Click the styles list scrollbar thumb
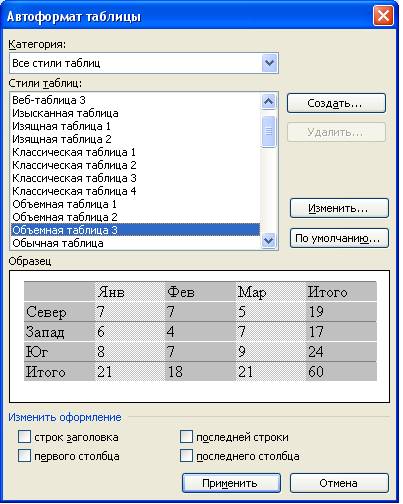Image resolution: width=403 pixels, height=504 pixels. (x=269, y=131)
